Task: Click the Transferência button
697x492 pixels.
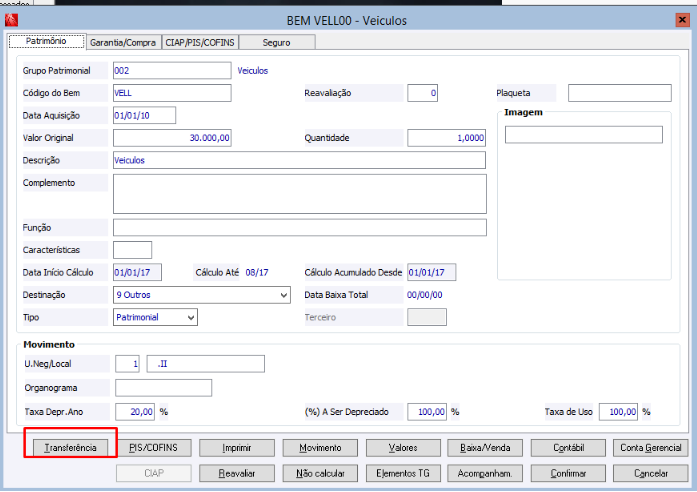Action: (x=70, y=448)
